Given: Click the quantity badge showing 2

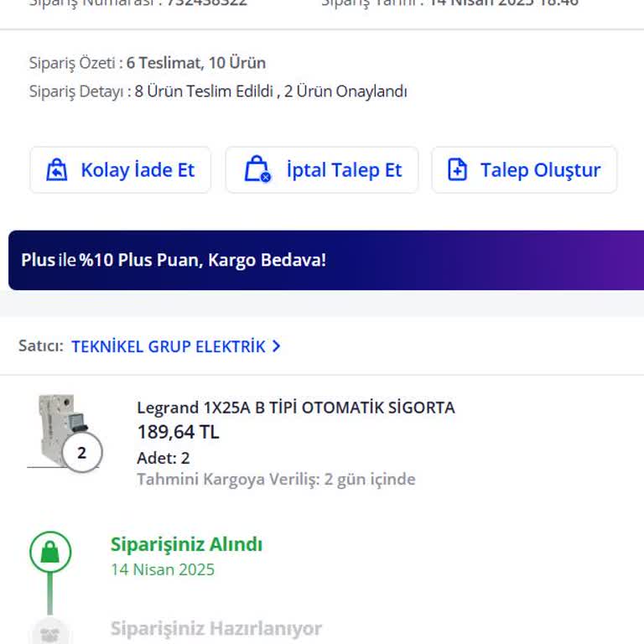Looking at the screenshot, I should click(x=81, y=452).
